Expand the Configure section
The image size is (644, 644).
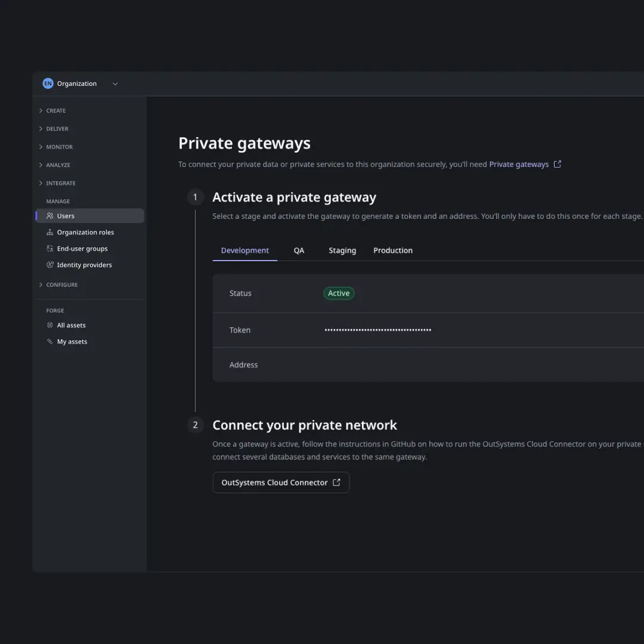(x=61, y=284)
